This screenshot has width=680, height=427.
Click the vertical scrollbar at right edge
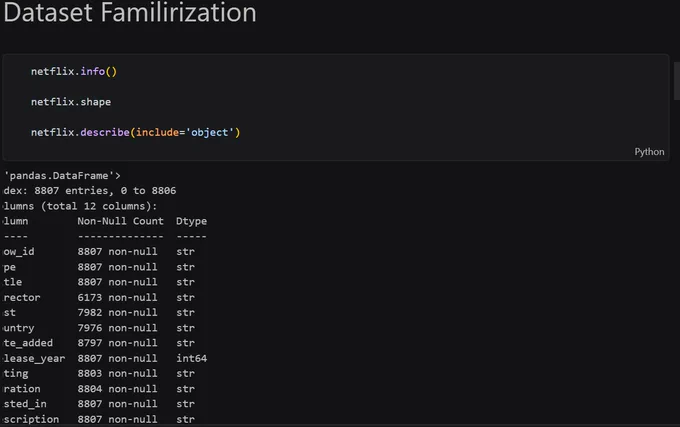tap(677, 81)
